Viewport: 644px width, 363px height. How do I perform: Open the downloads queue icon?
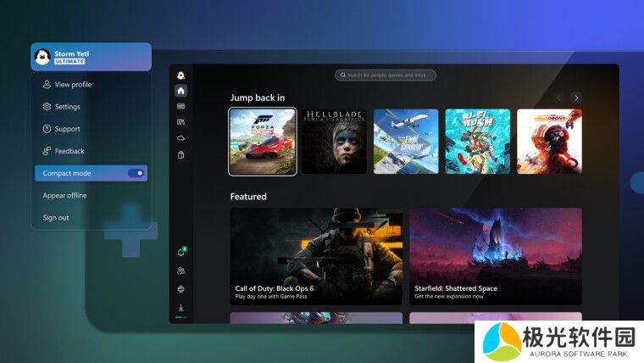coord(180,308)
